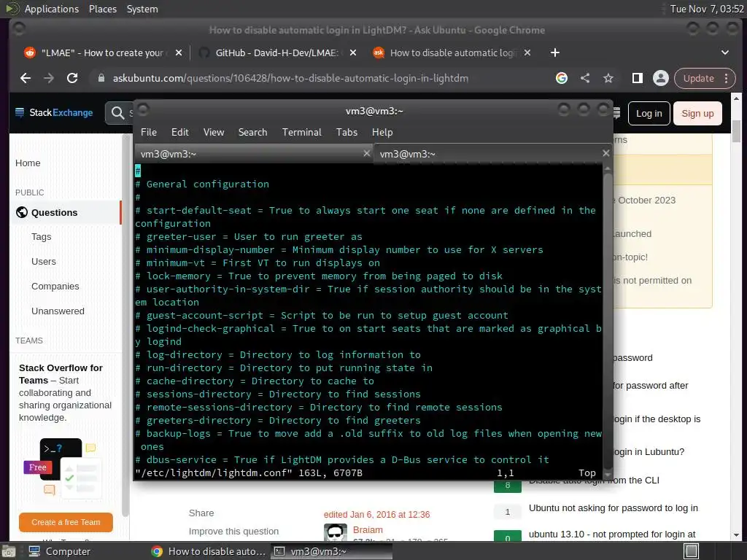Click the Questions globe icon

pyautogui.click(x=22, y=212)
